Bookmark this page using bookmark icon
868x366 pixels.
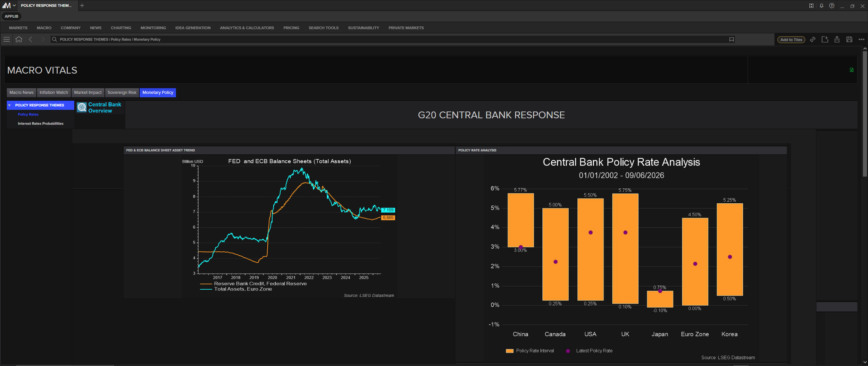tap(732, 39)
